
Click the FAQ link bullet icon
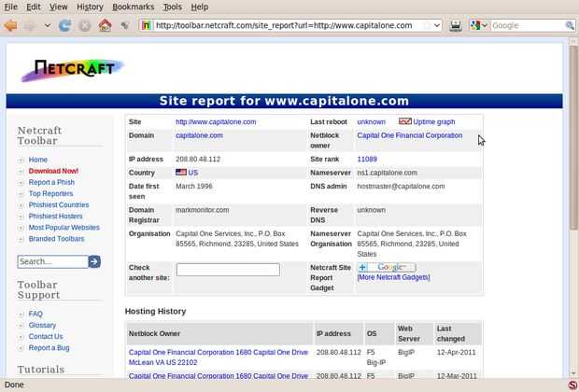pyautogui.click(x=21, y=315)
